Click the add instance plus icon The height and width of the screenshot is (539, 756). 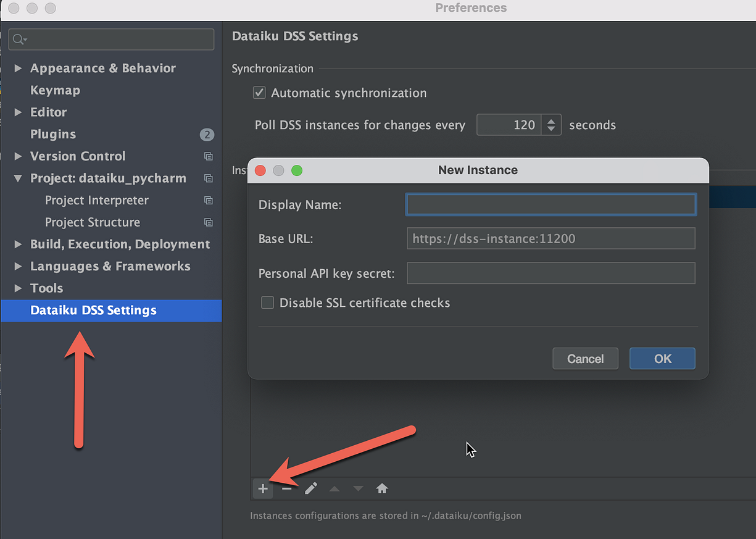click(262, 488)
